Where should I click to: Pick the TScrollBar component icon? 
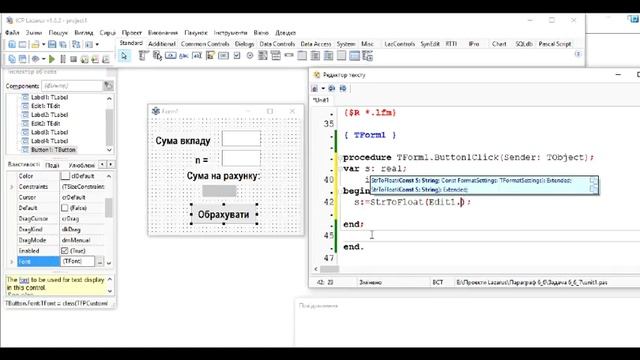289,56
